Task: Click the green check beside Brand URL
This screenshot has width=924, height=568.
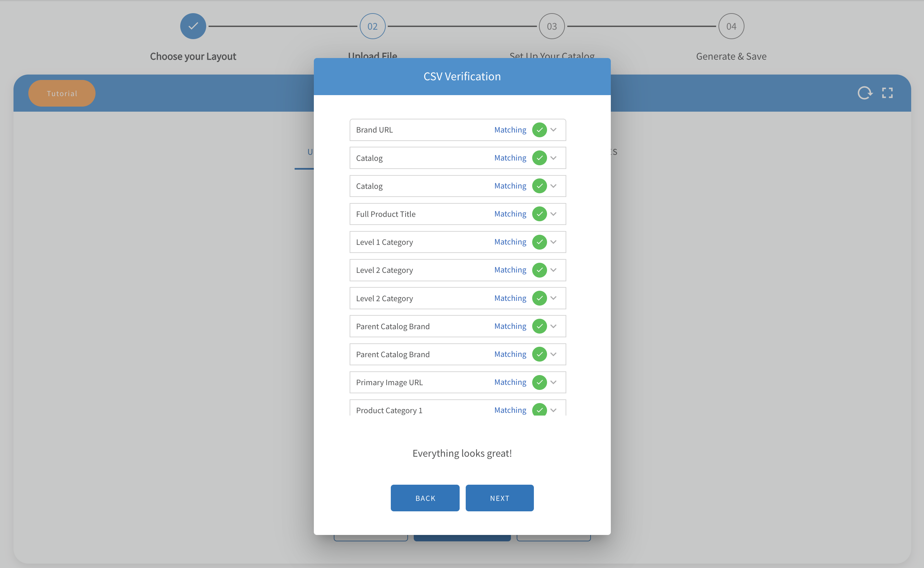Action: 539,130
